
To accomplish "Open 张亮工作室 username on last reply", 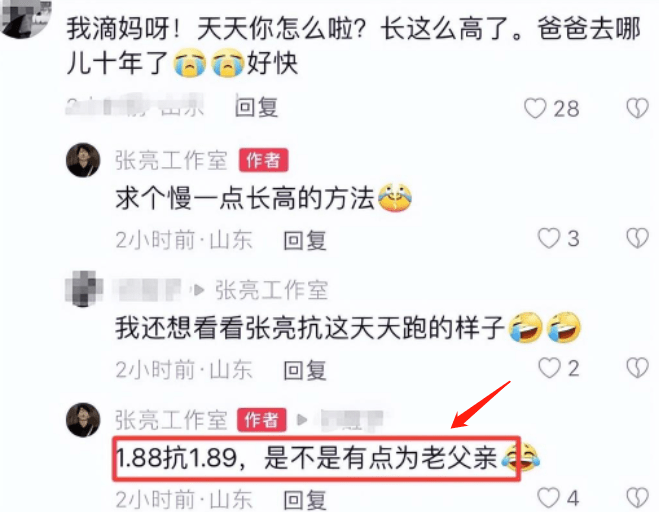I will (171, 420).
